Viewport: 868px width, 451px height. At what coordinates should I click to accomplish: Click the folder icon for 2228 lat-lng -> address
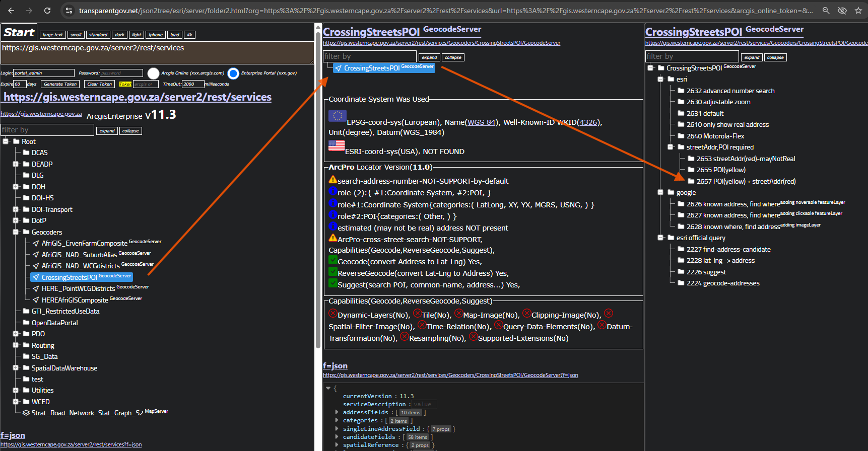pos(681,260)
